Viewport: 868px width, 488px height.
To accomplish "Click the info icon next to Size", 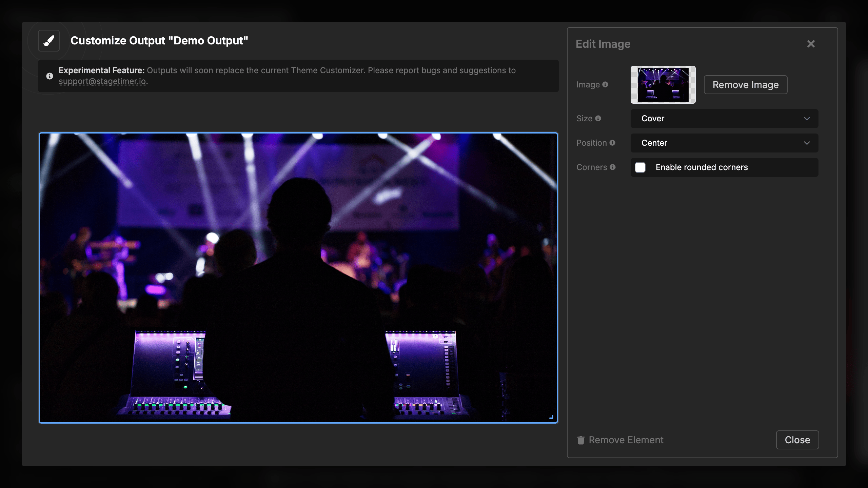I will point(598,118).
